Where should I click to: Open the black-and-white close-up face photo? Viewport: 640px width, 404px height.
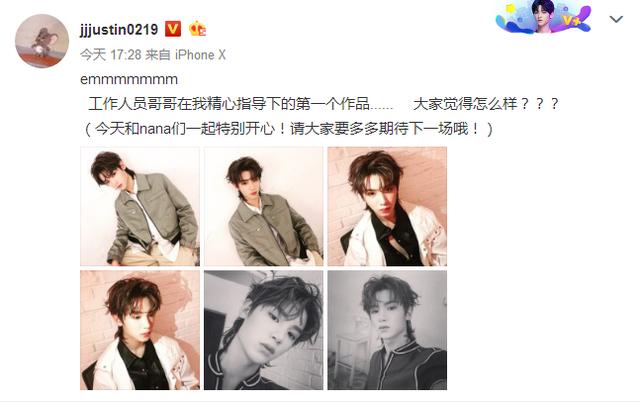264,330
